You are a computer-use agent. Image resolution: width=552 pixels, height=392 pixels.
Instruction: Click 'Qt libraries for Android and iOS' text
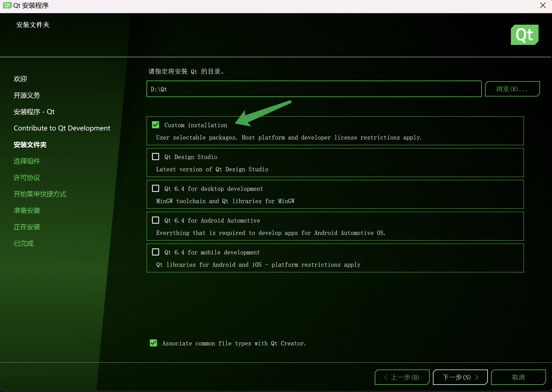pos(258,265)
